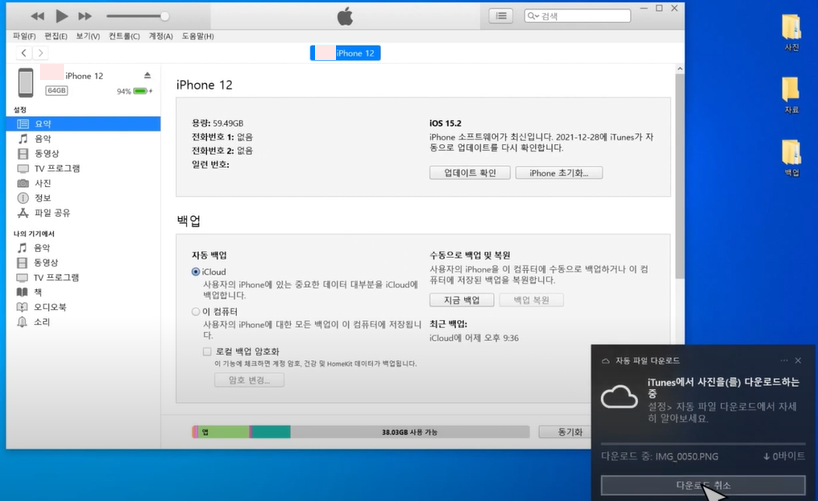Click the 앱 segment in storage bar

click(x=224, y=432)
